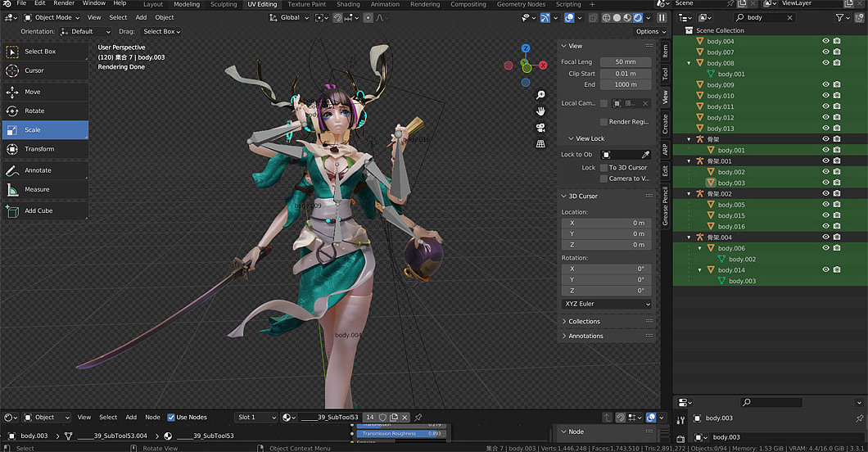Image resolution: width=868 pixels, height=452 pixels.
Task: Enable the Local Camera checkbox
Action: pyautogui.click(x=604, y=103)
